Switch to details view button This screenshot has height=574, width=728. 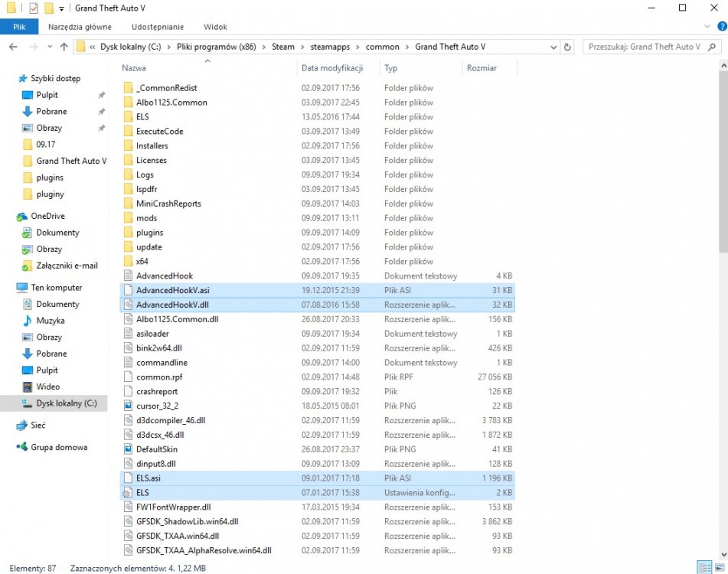(x=705, y=568)
